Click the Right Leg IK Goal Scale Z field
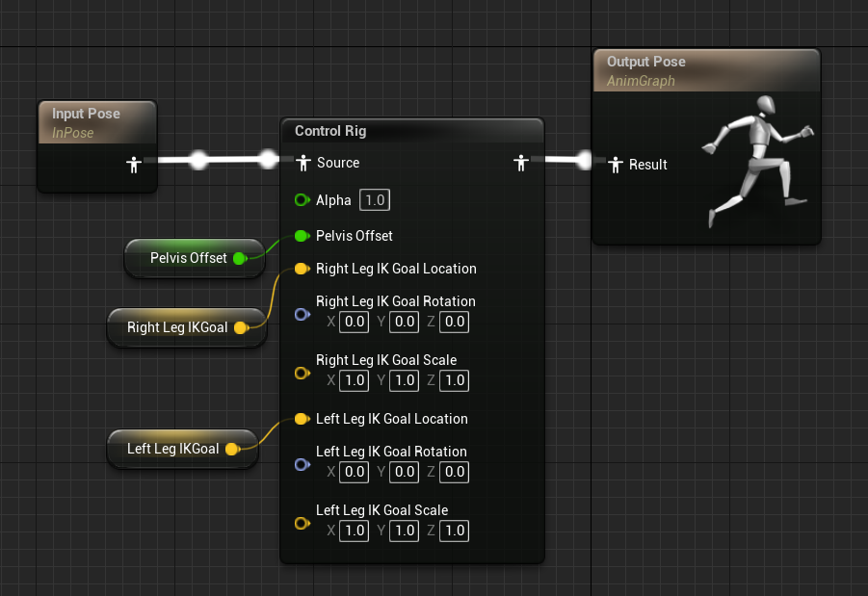The image size is (868, 596). 455,380
